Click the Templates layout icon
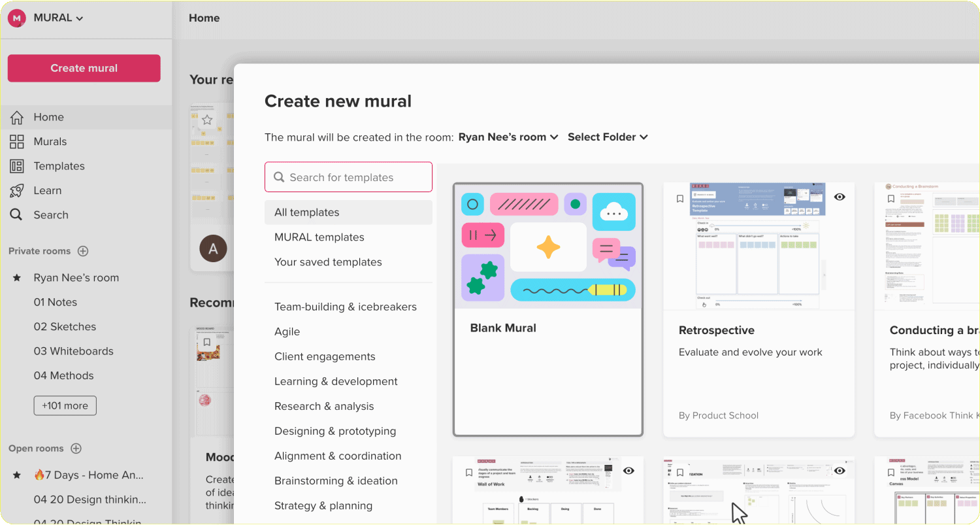The width and height of the screenshot is (980, 525). (17, 166)
